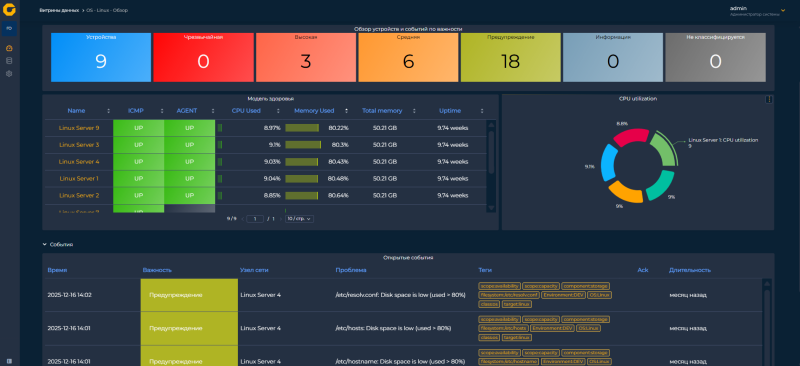Screen dimensions: 800x366
Task: Click the /etc/resolv.conf disk space problem text
Action: pos(401,295)
